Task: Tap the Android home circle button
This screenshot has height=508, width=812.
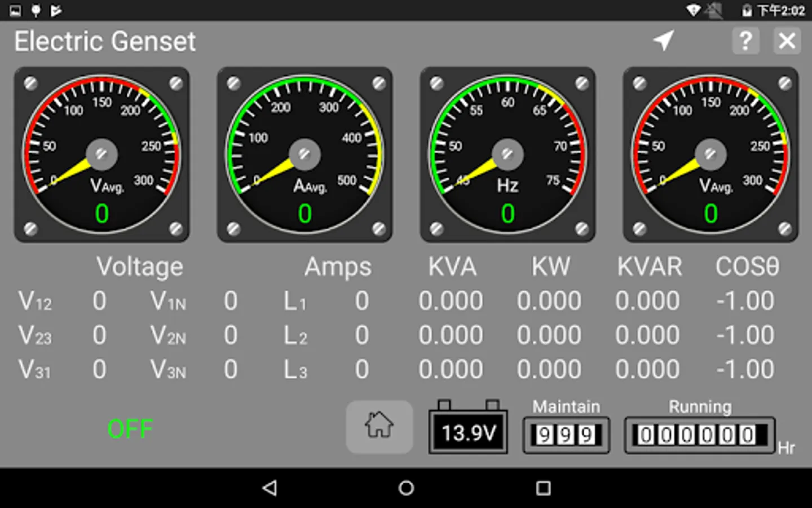Action: tap(406, 488)
